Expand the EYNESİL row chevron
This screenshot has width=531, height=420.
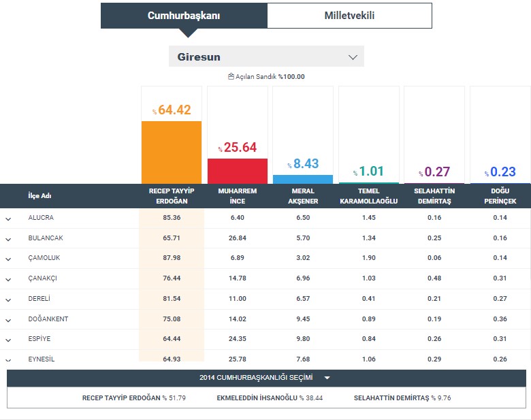click(9, 359)
